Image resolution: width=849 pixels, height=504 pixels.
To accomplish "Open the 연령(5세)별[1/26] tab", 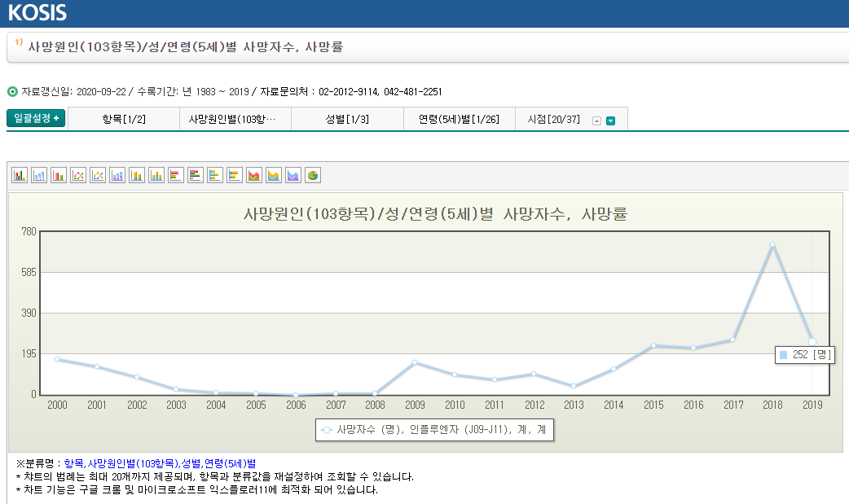I will tap(459, 118).
